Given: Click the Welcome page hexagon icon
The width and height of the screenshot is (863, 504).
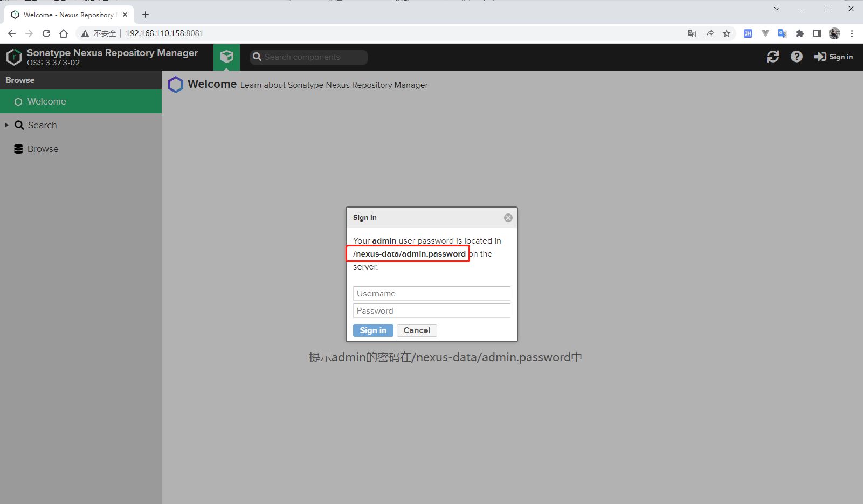Looking at the screenshot, I should (176, 85).
